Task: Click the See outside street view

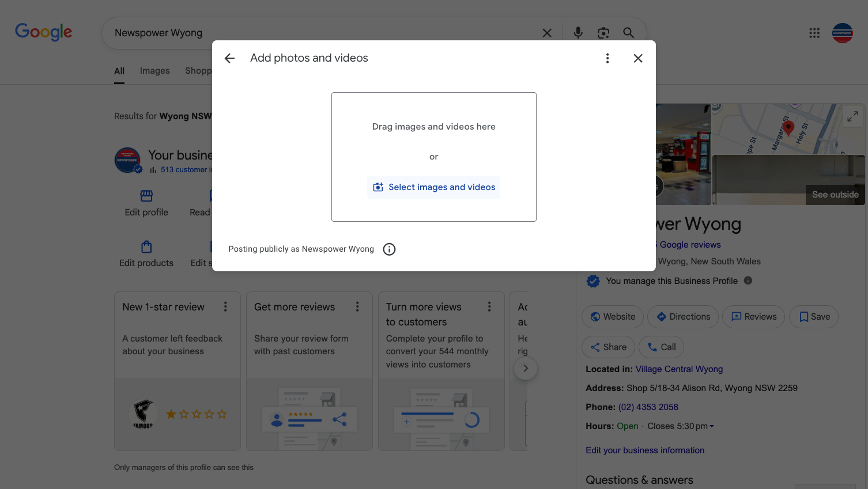Action: click(835, 195)
